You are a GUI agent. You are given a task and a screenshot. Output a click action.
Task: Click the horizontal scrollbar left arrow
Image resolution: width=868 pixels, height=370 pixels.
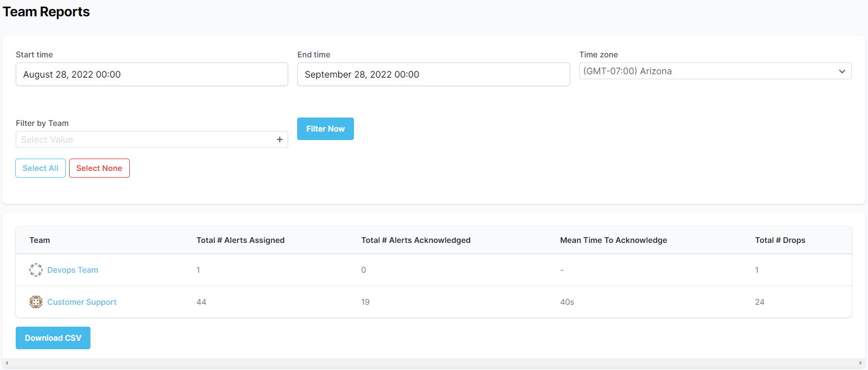point(6,363)
